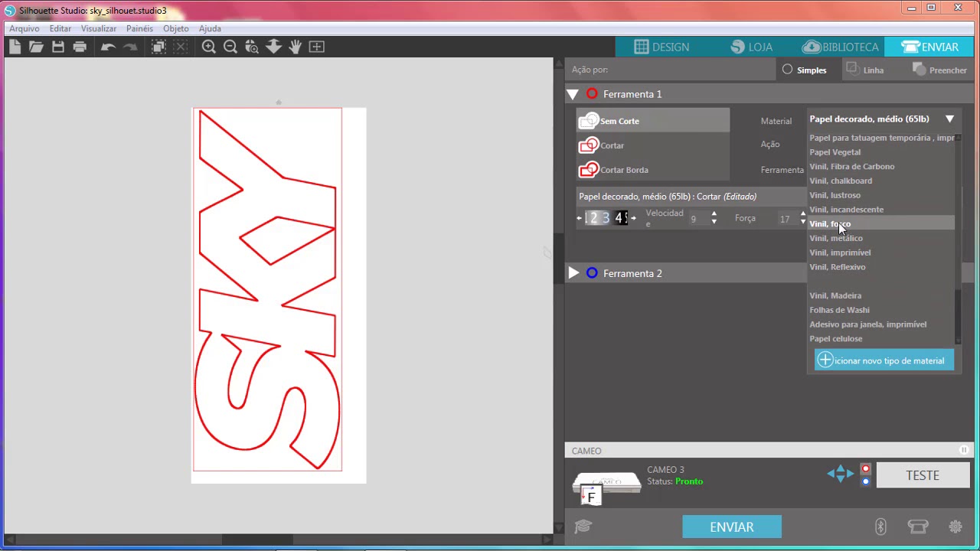Adjust the blade depth slider
The height and width of the screenshot is (551, 980).
tap(606, 218)
